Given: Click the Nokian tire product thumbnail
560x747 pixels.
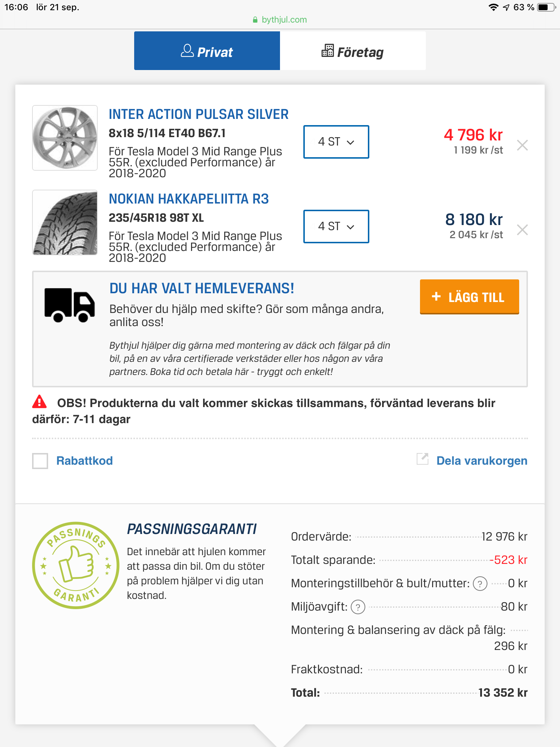Looking at the screenshot, I should [x=65, y=222].
